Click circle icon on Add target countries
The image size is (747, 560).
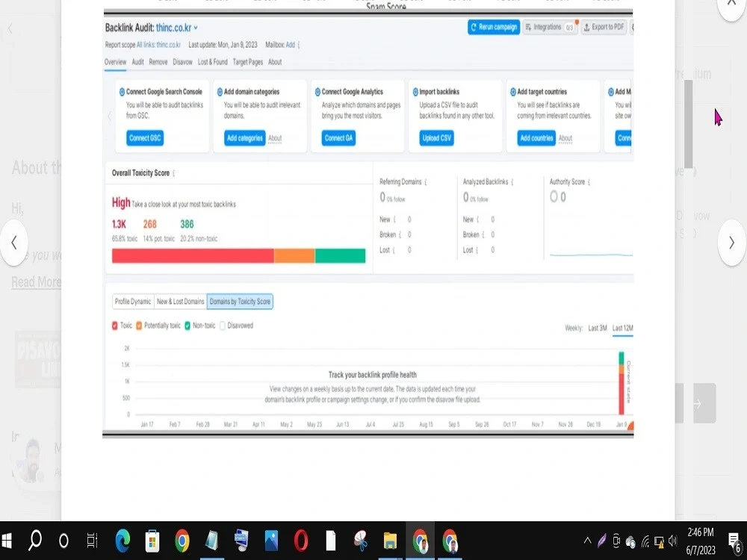tap(513, 92)
